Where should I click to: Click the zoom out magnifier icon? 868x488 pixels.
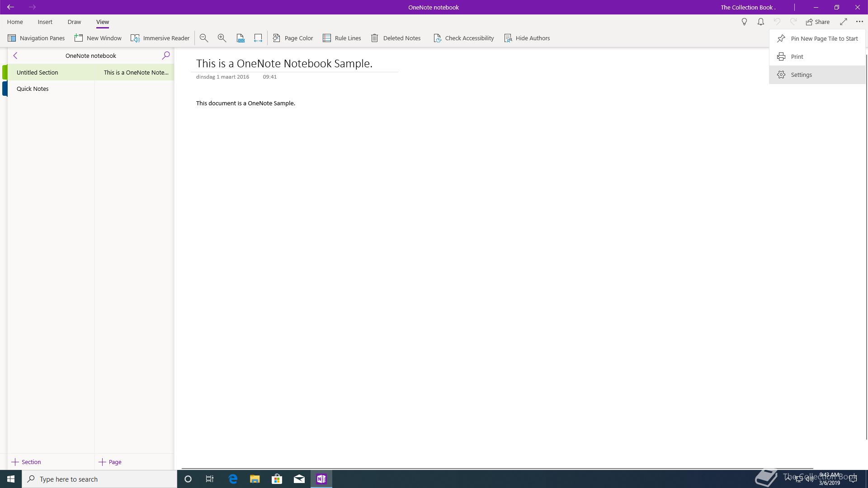pos(204,38)
